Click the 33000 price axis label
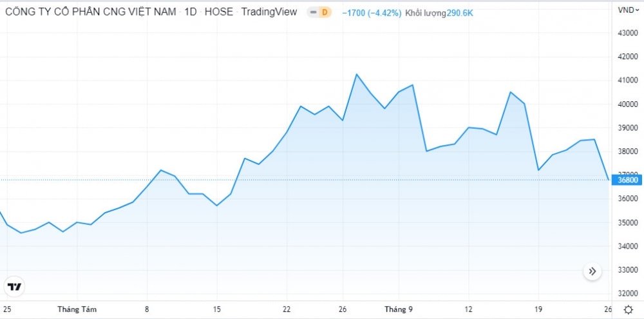Viewport: 644px width, 319px height. [628, 270]
